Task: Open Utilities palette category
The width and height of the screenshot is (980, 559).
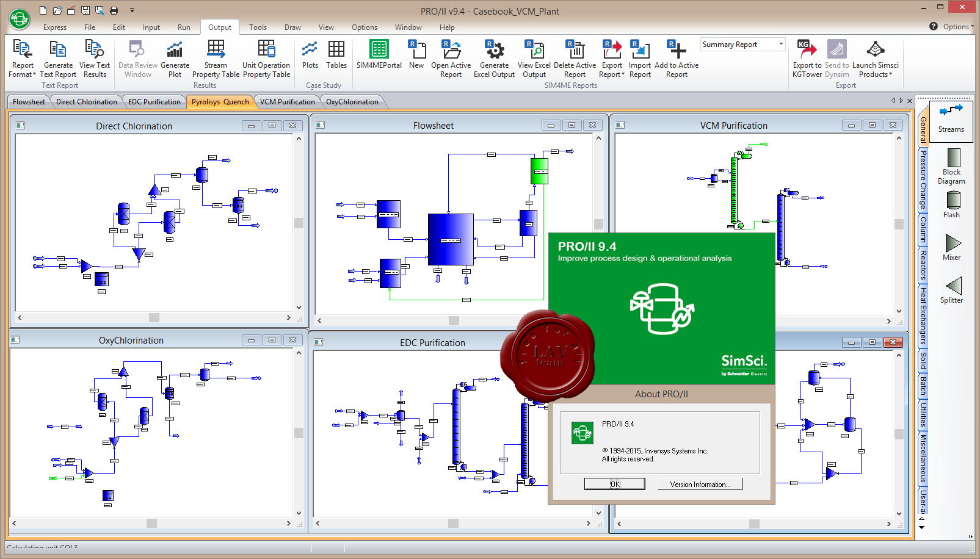Action: (923, 415)
